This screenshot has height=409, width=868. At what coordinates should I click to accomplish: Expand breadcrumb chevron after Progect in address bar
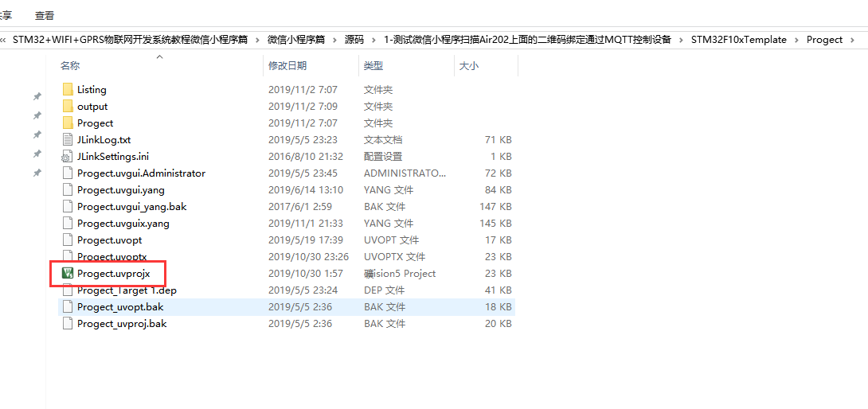click(853, 39)
